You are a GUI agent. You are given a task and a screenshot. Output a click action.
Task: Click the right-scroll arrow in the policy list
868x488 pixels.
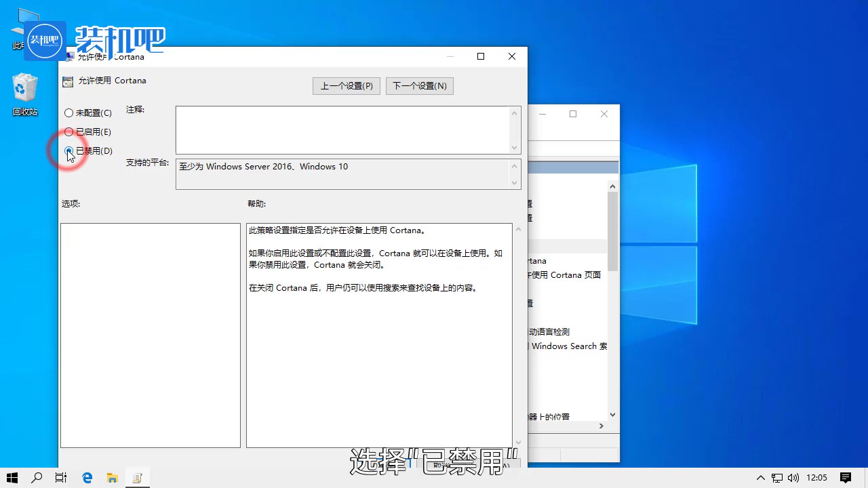[x=601, y=426]
